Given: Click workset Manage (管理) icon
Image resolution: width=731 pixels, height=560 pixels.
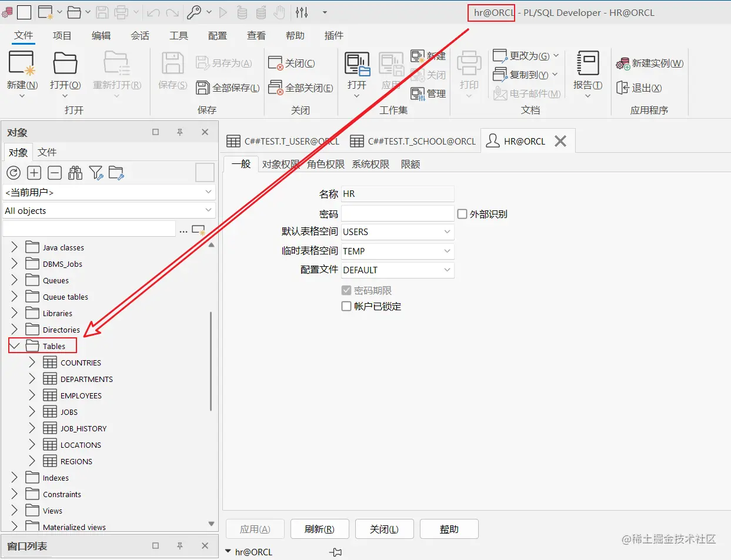Looking at the screenshot, I should (x=418, y=93).
